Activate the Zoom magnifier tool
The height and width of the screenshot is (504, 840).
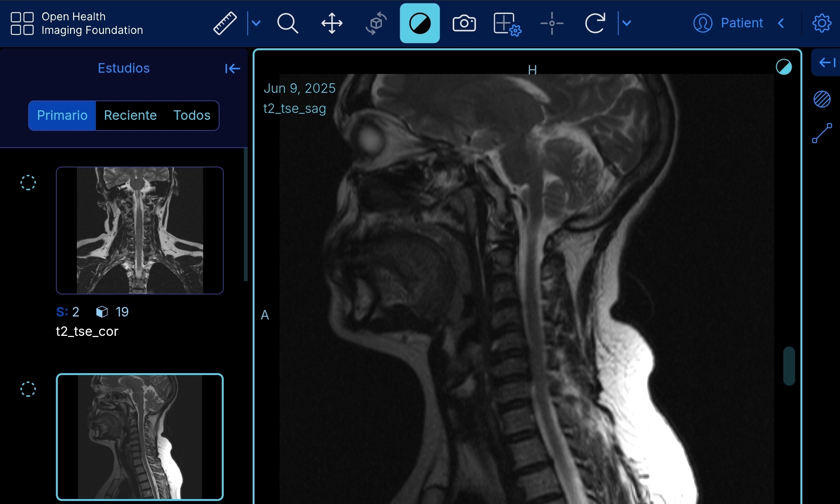pyautogui.click(x=287, y=23)
